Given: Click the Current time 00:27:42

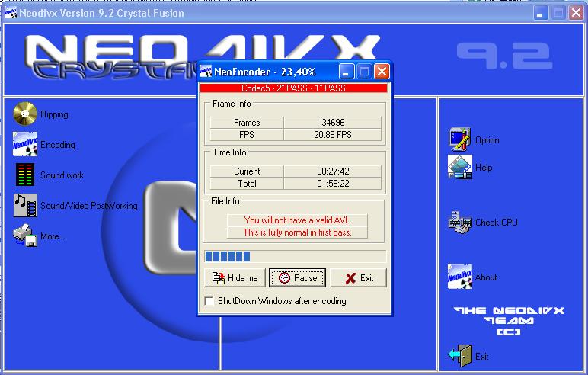Looking at the screenshot, I should (333, 171).
